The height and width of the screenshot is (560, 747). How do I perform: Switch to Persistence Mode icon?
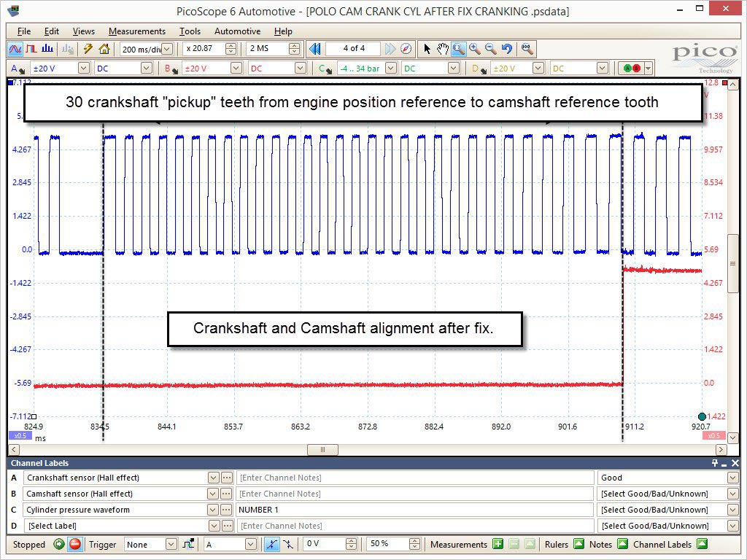click(x=31, y=49)
